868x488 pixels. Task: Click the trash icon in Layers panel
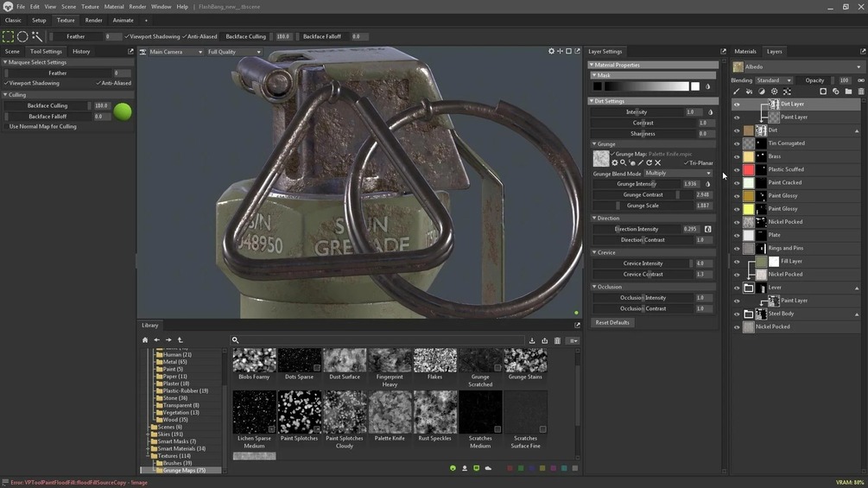(x=860, y=92)
